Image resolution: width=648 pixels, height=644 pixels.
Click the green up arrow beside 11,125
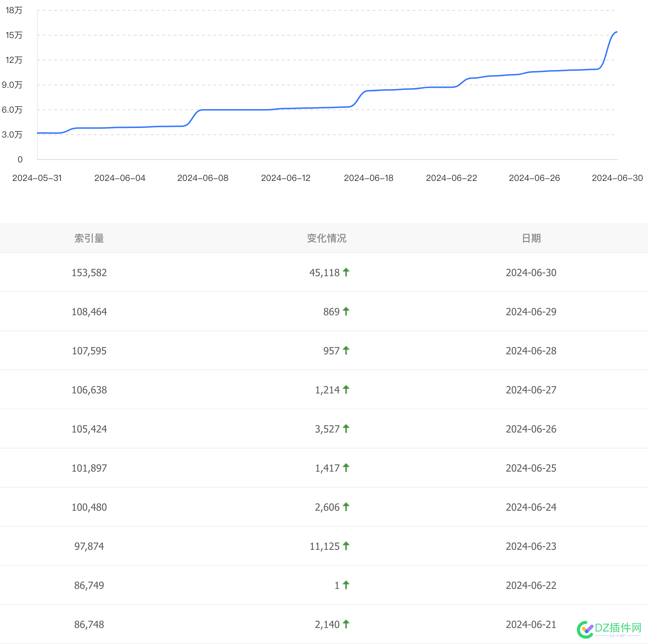(346, 546)
